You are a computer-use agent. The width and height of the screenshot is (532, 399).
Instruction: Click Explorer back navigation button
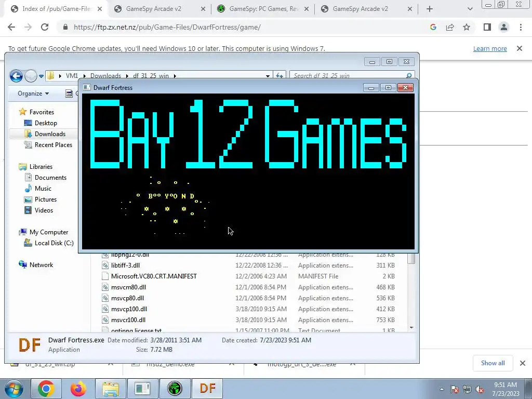point(16,76)
